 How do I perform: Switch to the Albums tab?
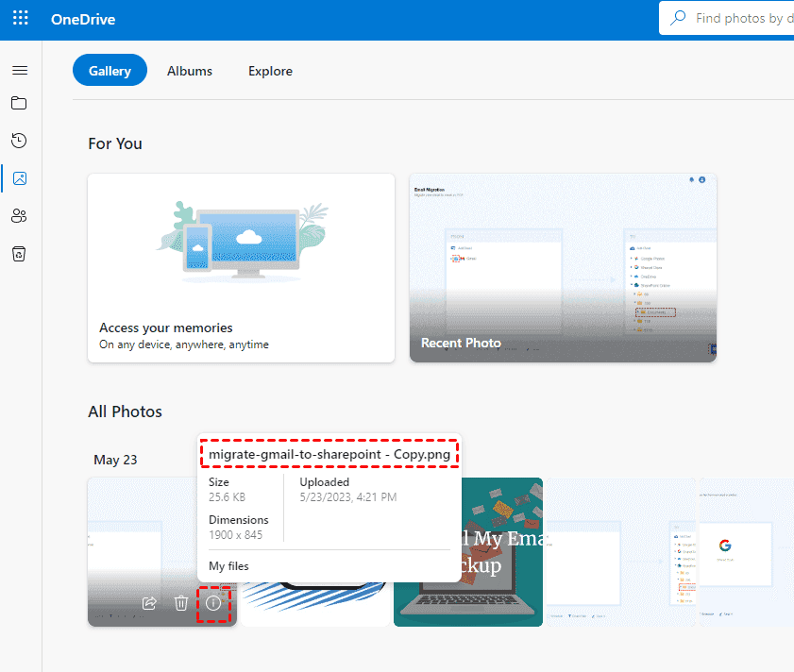190,71
